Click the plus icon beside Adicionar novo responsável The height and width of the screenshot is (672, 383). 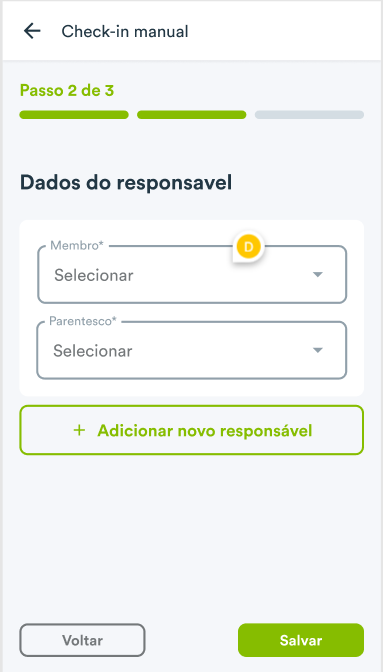79,430
